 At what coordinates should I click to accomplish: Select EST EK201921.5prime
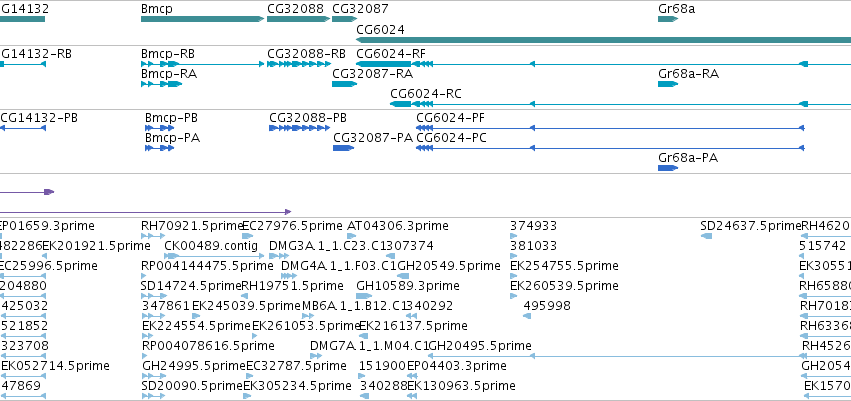97,246
